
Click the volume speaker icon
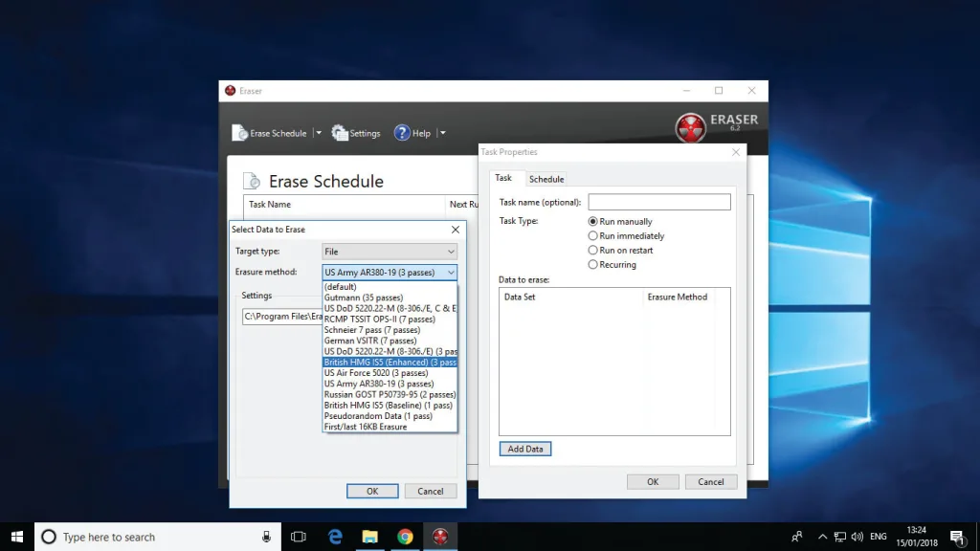pos(857,537)
